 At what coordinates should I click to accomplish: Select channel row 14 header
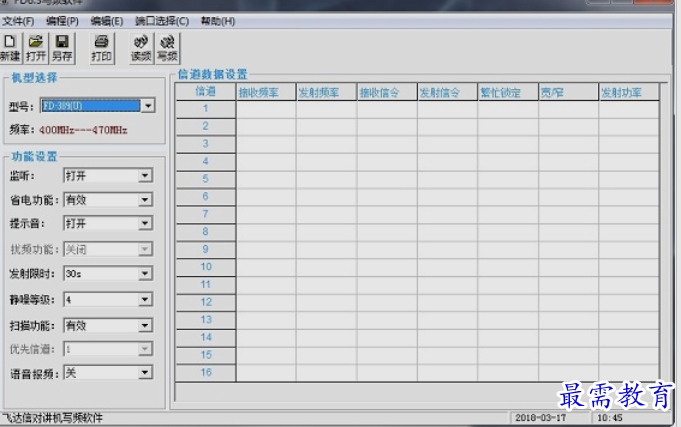(x=206, y=338)
